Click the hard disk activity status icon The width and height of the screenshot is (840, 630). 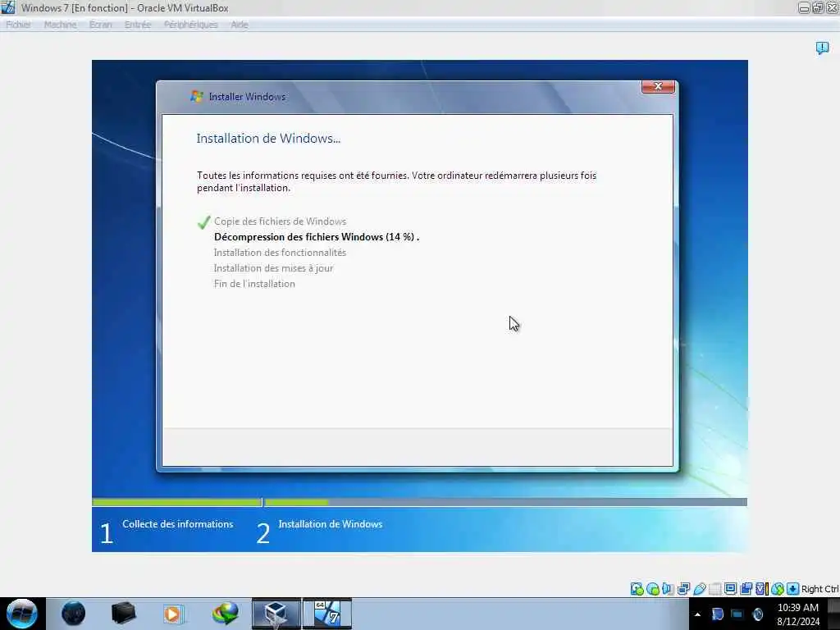click(637, 589)
